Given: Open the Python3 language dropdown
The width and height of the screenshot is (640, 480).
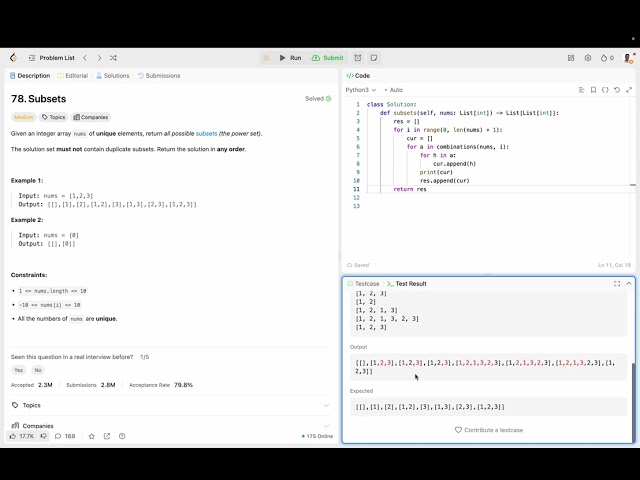Looking at the screenshot, I should (361, 90).
